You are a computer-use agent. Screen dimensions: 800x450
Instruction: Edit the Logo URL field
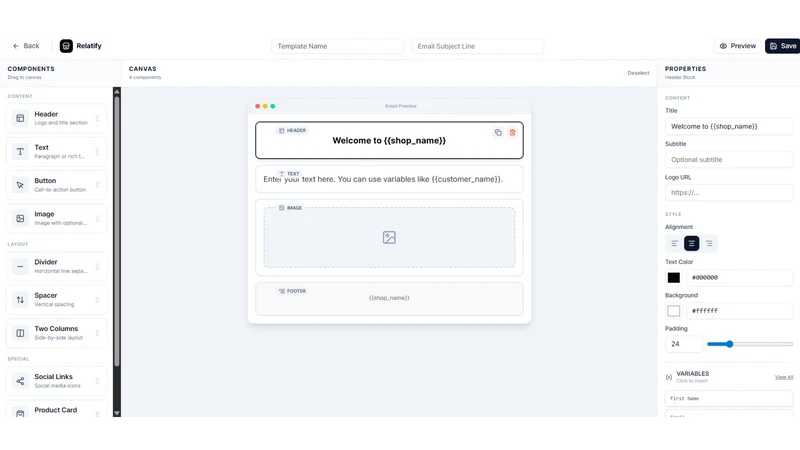[x=729, y=193]
